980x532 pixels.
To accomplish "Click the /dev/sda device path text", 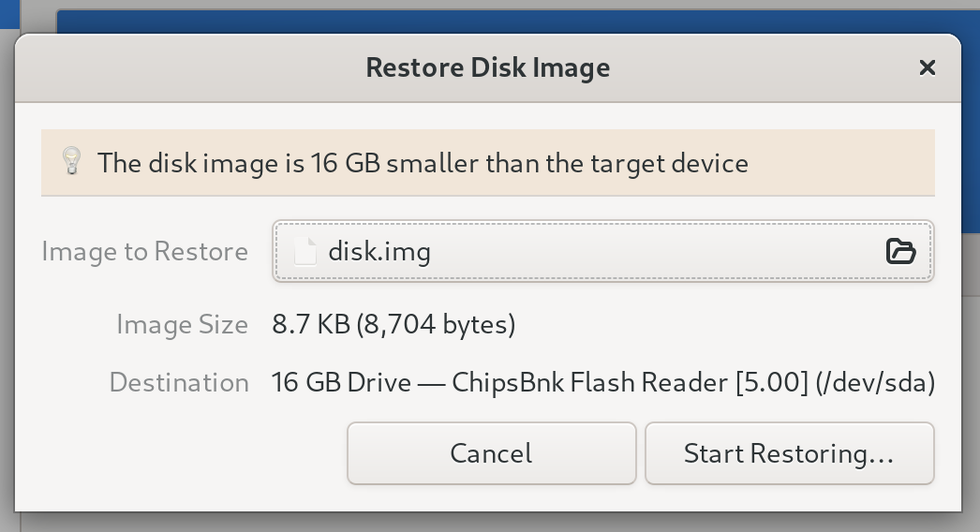I will coord(877,382).
